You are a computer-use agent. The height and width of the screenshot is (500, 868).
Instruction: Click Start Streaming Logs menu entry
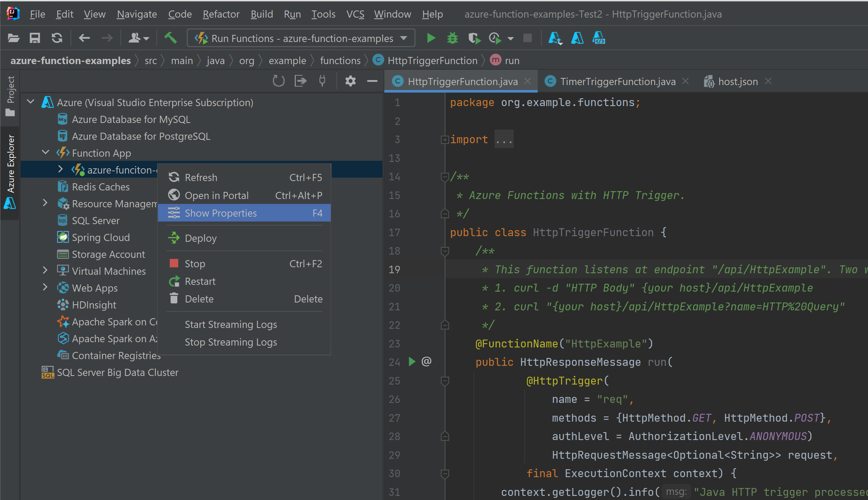pyautogui.click(x=231, y=324)
